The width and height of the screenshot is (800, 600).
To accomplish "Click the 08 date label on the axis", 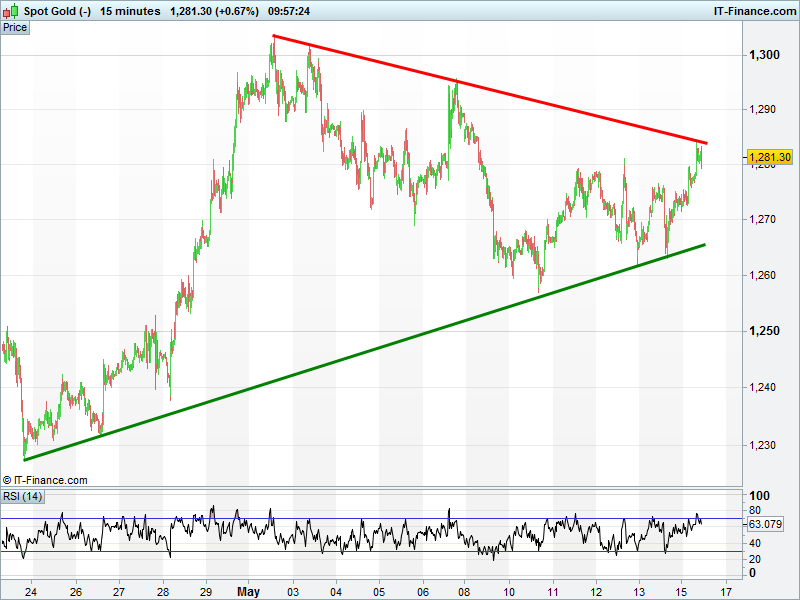I will coord(465,592).
